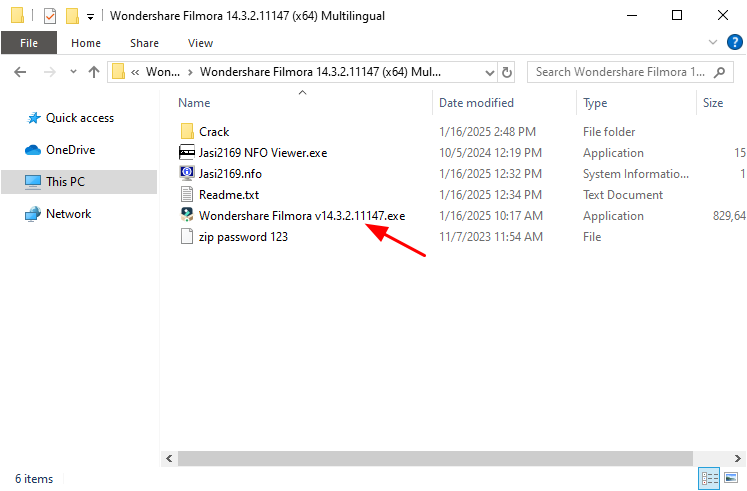This screenshot has height=491, width=747.
Task: Select the OneDrive cloud icon in sidebar
Action: (x=32, y=150)
